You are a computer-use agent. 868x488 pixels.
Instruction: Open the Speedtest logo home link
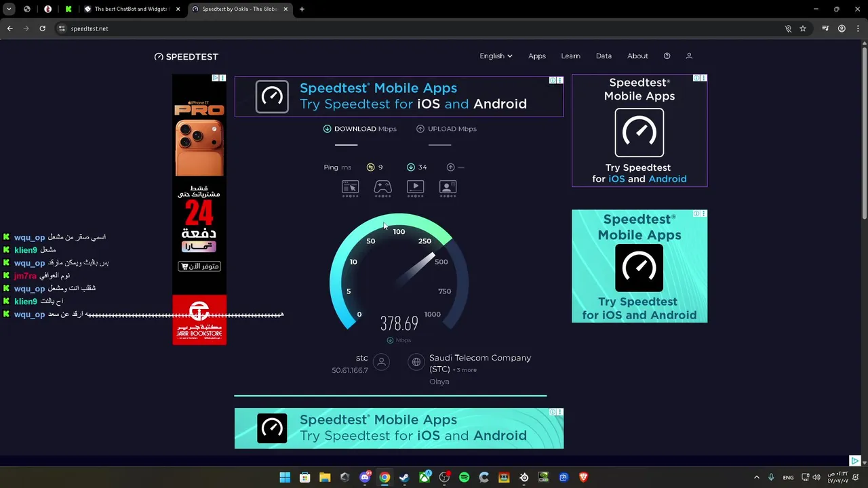click(186, 56)
